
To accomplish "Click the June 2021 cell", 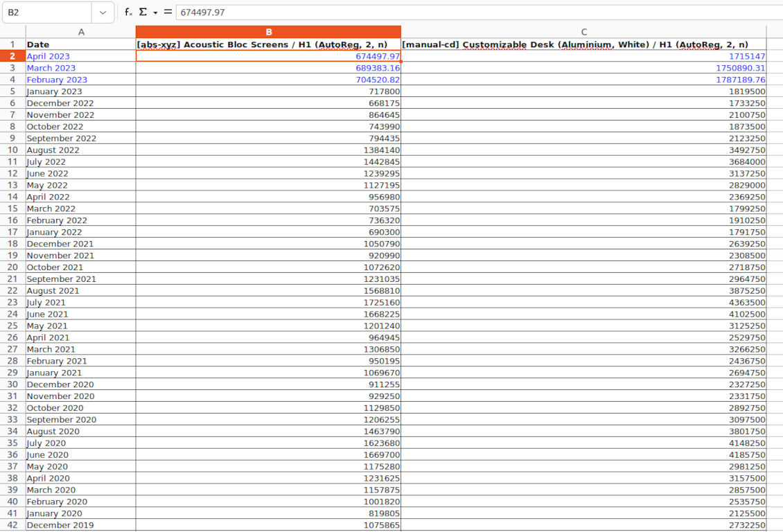I will point(81,314).
